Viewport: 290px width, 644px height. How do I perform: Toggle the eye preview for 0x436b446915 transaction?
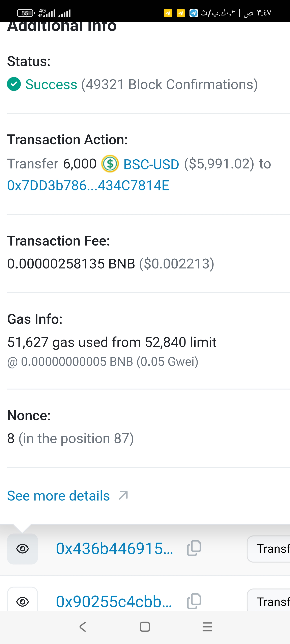(x=23, y=549)
